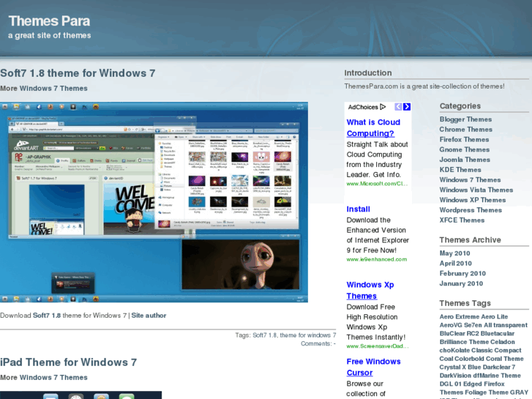Select the Foliage Theme tag

point(487,392)
